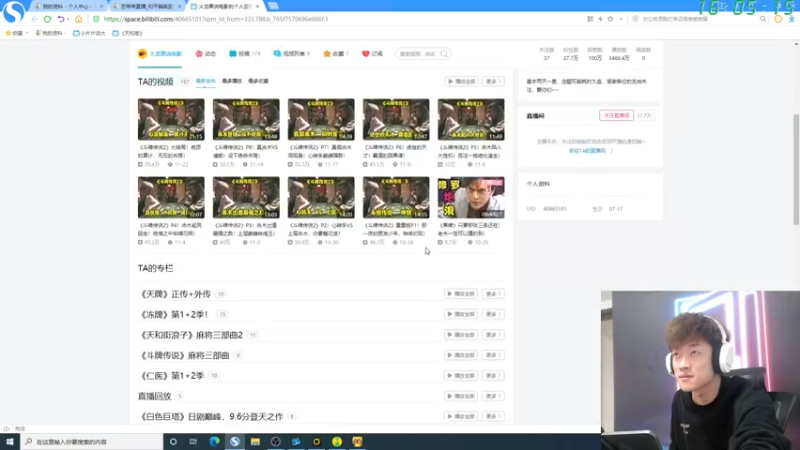Viewport: 800px width, 450px height.
Task: Open the 修罗 thumbnail video dated 10-26
Action: (x=471, y=197)
